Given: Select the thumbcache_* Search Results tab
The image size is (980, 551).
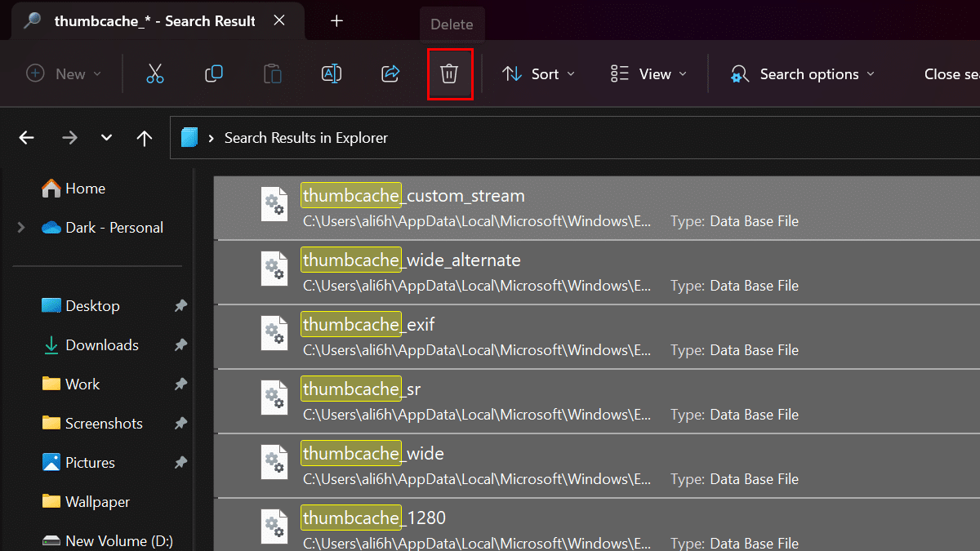Looking at the screenshot, I should tap(154, 21).
